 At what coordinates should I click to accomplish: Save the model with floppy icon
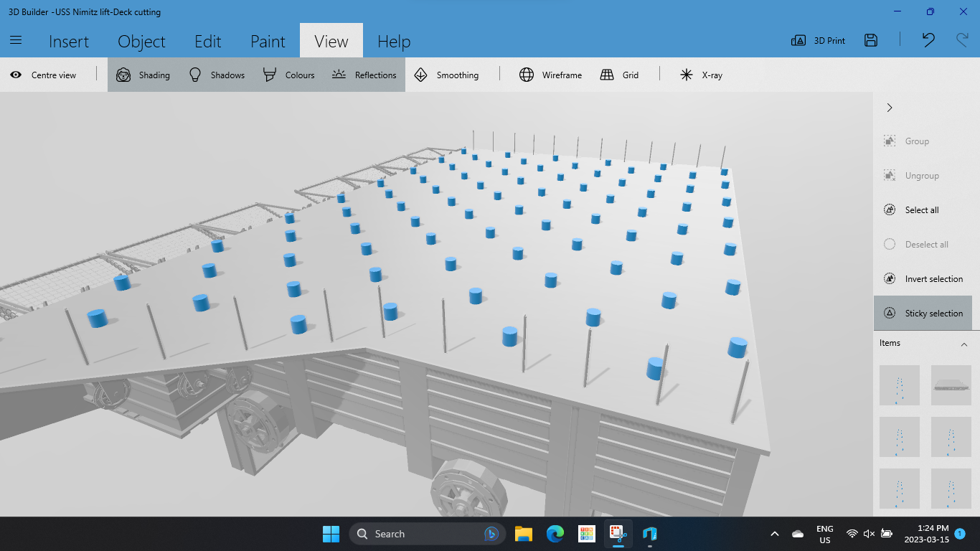(x=871, y=40)
